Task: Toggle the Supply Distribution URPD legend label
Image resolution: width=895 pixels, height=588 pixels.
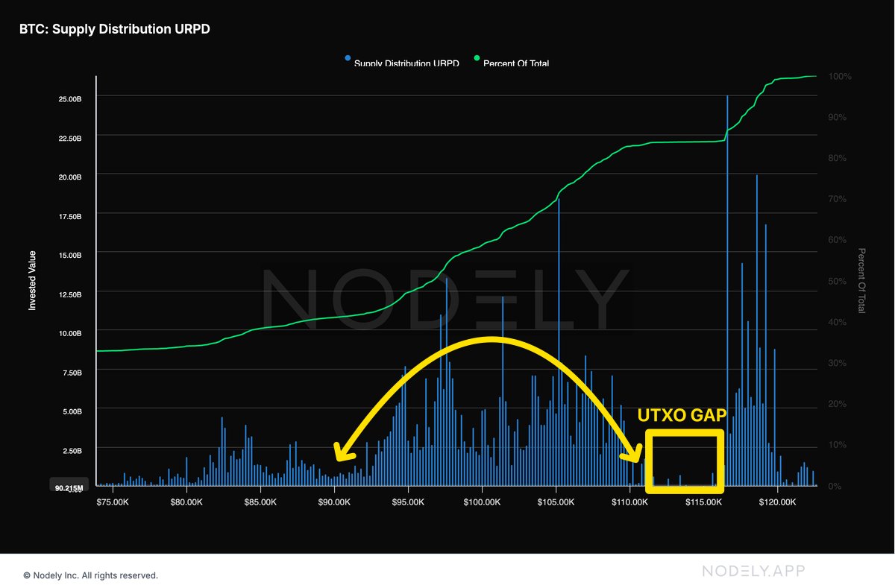Action: pos(406,64)
